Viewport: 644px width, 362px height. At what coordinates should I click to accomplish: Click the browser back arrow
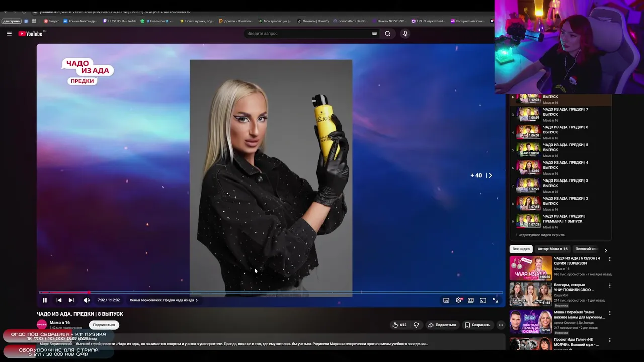click(x=6, y=12)
